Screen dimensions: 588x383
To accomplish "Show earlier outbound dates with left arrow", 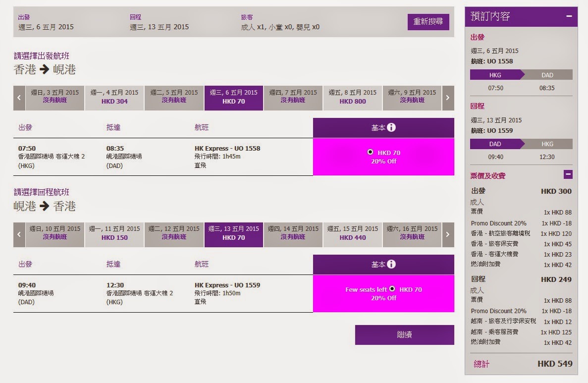I will [x=19, y=98].
